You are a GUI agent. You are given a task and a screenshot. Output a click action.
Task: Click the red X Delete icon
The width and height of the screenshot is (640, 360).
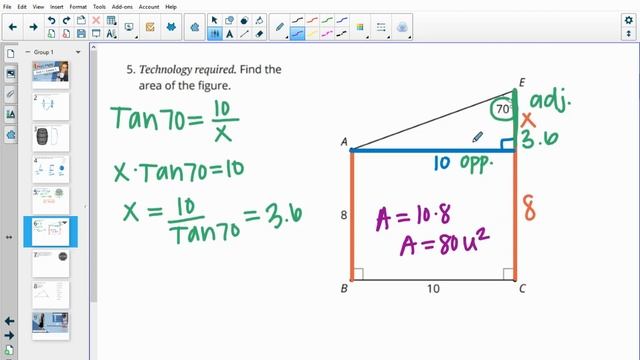(96, 20)
